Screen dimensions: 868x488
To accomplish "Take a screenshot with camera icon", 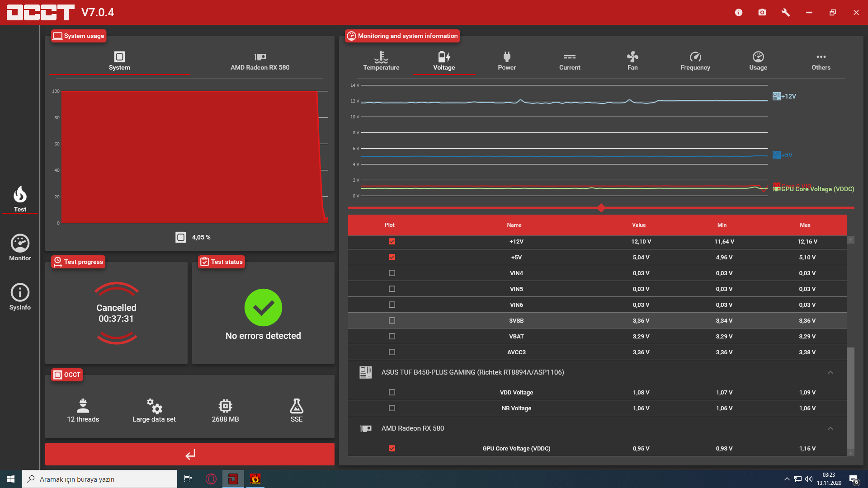I will point(762,13).
